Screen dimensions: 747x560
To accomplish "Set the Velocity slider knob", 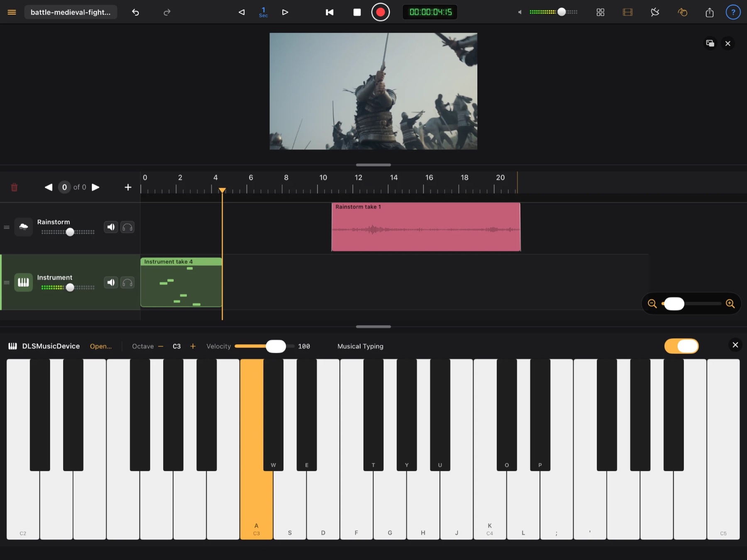I will pyautogui.click(x=276, y=346).
